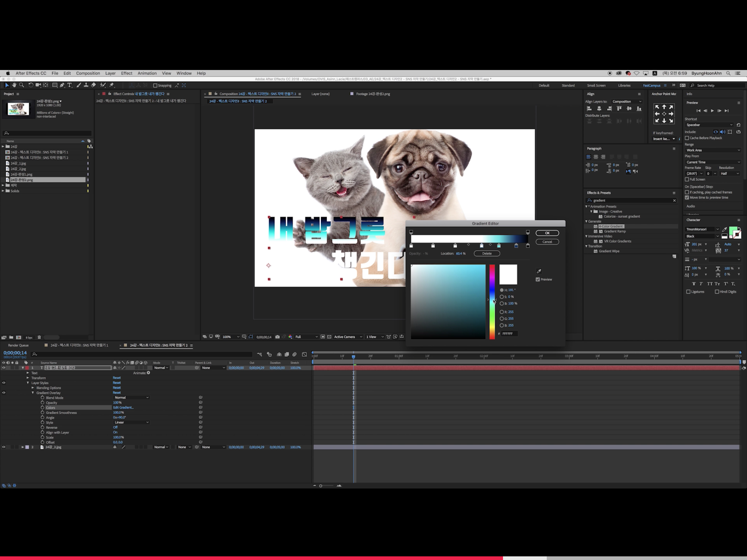747x560 pixels.
Task: Select the Clone Stamp tool
Action: coord(86,85)
